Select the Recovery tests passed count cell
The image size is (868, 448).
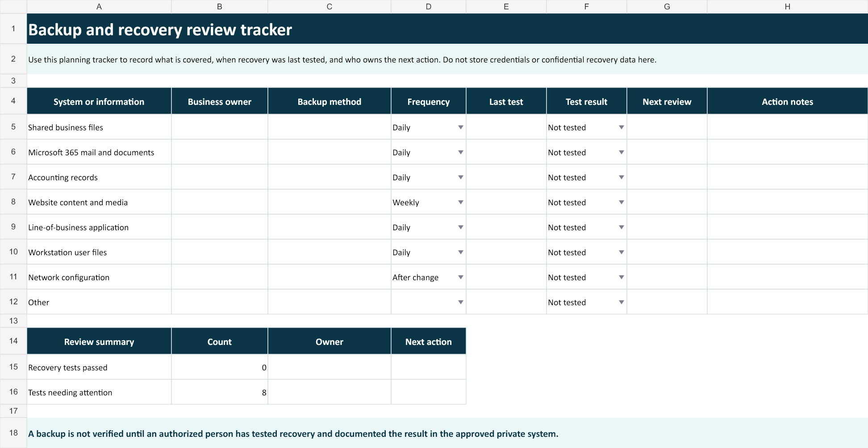[220, 367]
